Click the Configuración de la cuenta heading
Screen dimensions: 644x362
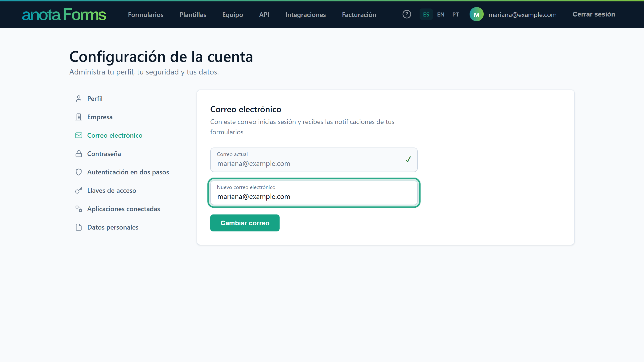pyautogui.click(x=161, y=57)
